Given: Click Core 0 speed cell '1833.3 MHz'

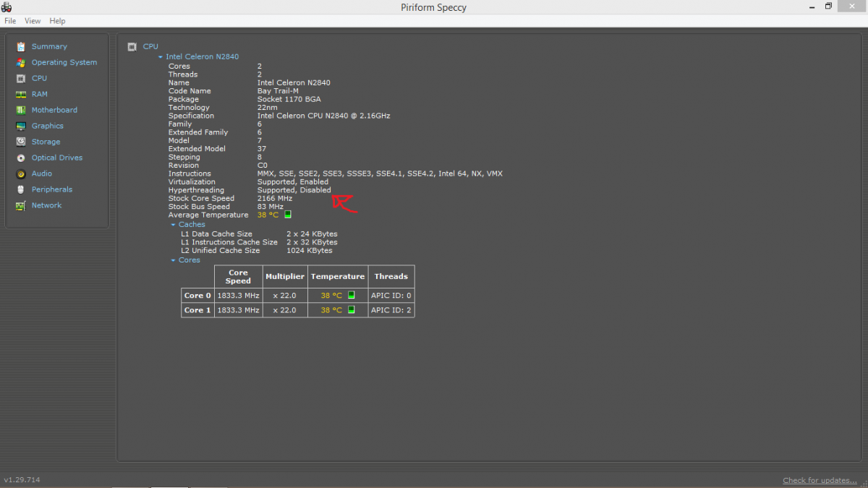Looking at the screenshot, I should click(238, 295).
